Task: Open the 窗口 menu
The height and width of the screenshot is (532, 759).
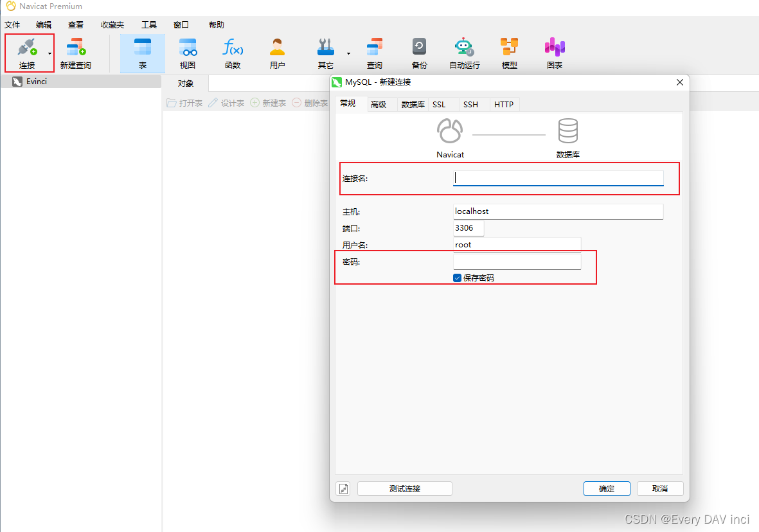Action: pos(181,24)
